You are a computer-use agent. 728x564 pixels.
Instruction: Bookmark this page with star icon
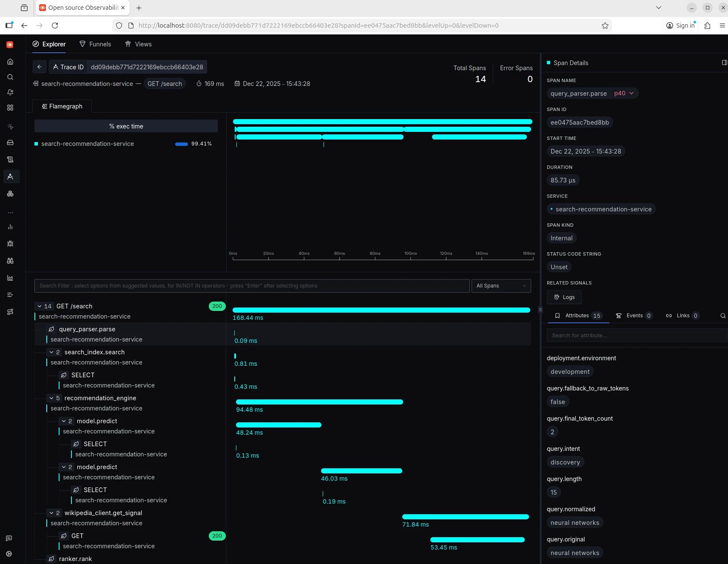[605, 26]
